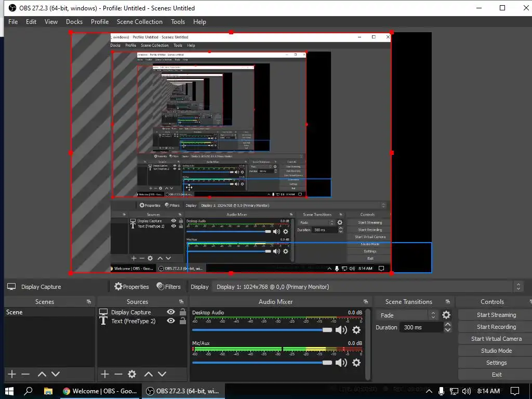
Task: Remove the selected scene with the minus icon
Action: [x=25, y=374]
